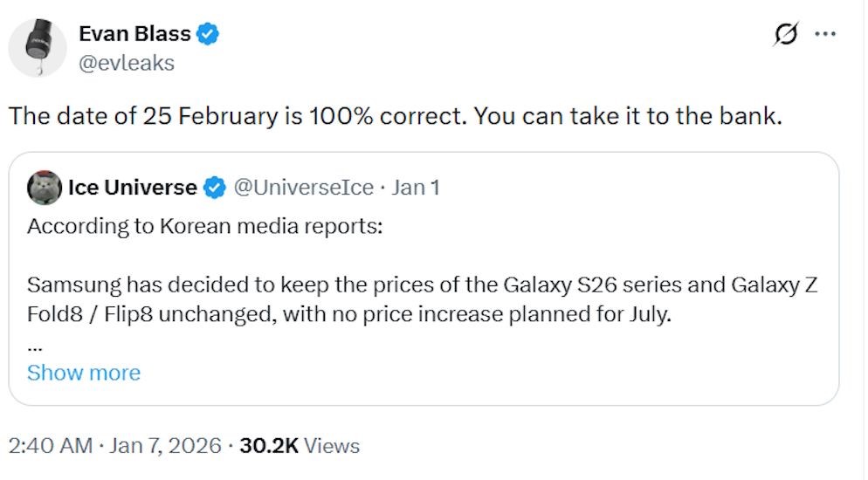Open Evan Blass profile picture
This screenshot has height=480, width=868.
tap(38, 48)
